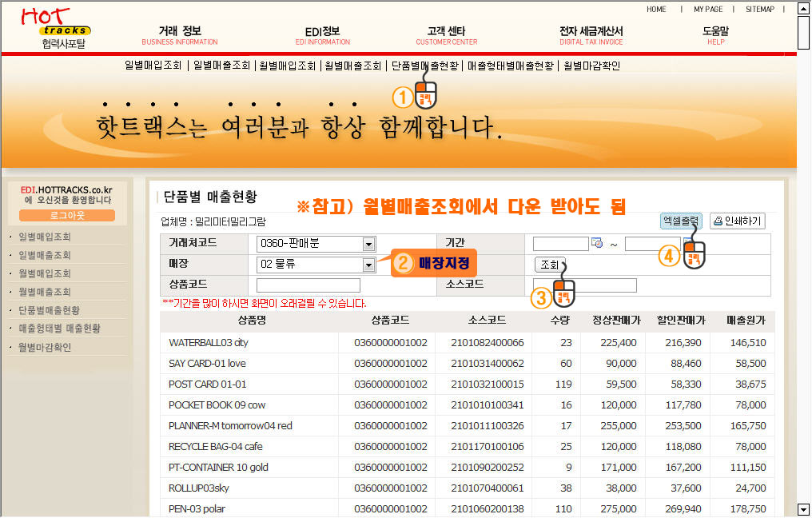812x518 pixels.
Task: Open the 도움말 help menu
Action: 715,34
